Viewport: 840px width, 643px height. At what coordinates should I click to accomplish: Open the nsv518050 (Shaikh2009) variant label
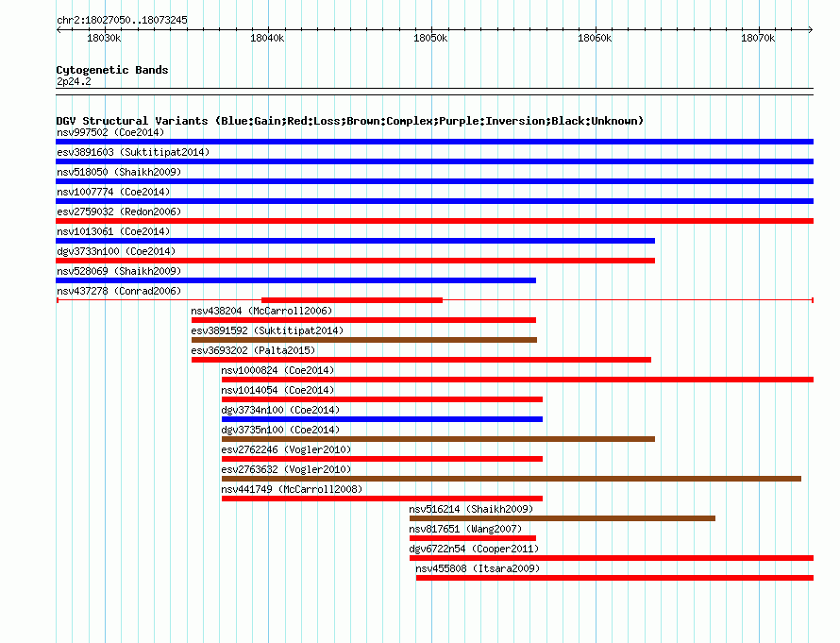[x=119, y=172]
